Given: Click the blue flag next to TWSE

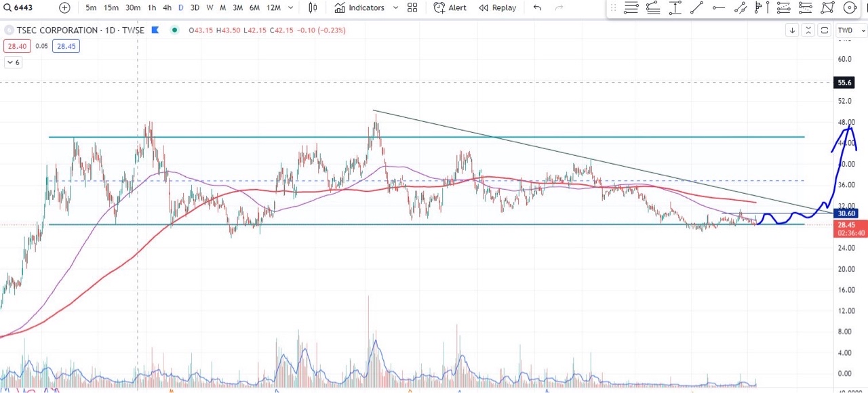Looking at the screenshot, I should (155, 30).
